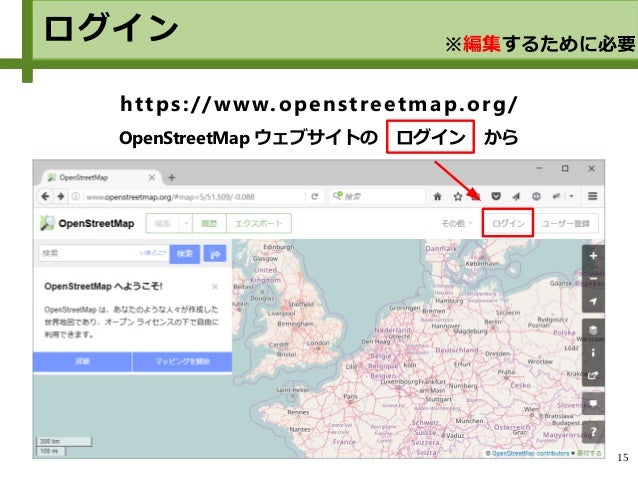
Task: Click the Deutschland country label
Action: coord(457,350)
